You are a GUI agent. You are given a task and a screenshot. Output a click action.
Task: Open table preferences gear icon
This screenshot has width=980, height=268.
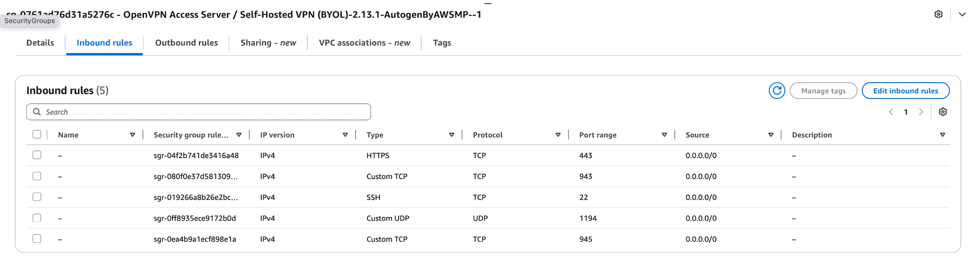tap(943, 112)
